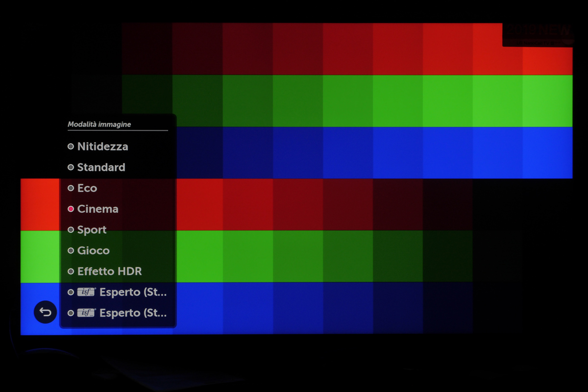The image size is (588, 392).
Task: Enable the Eco radio button
Action: [71, 188]
